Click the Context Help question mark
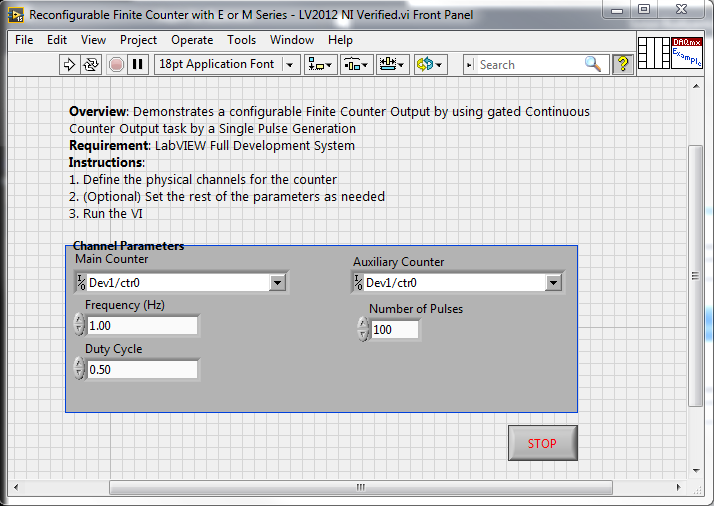 (623, 65)
